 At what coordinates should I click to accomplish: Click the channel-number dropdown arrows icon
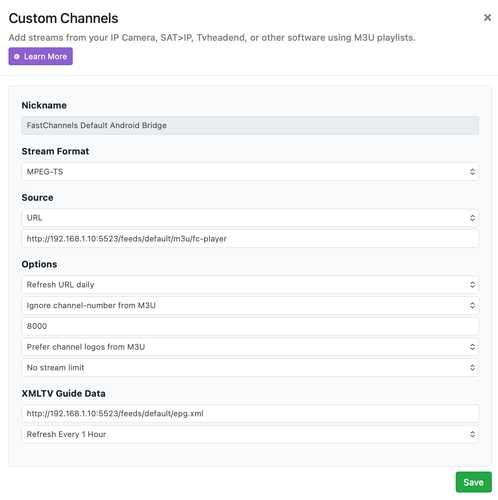[472, 305]
